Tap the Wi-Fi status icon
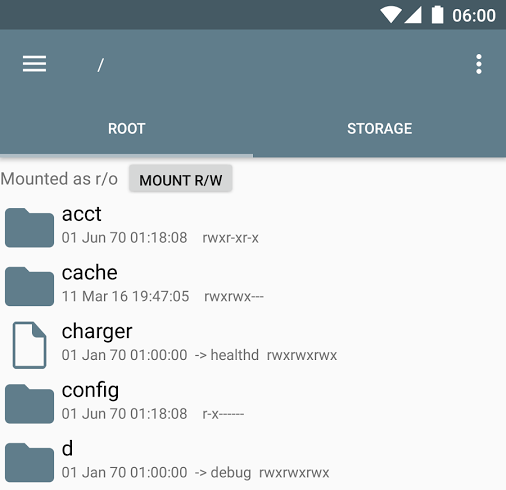 (x=391, y=15)
